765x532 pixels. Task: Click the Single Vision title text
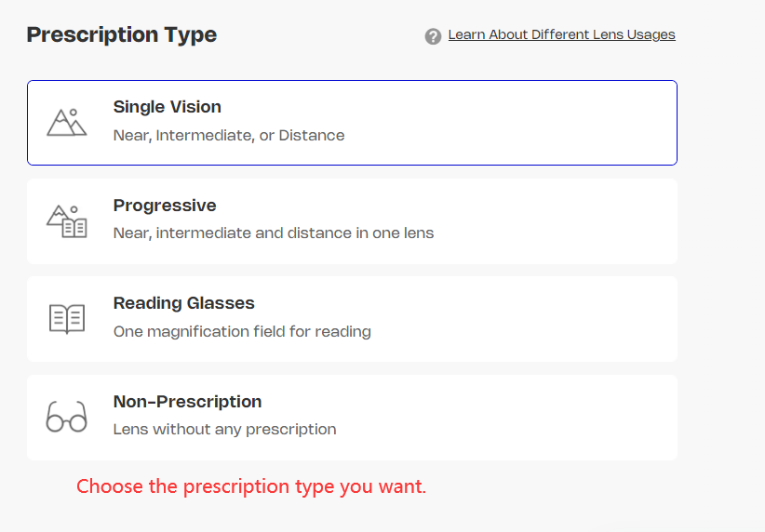click(167, 107)
